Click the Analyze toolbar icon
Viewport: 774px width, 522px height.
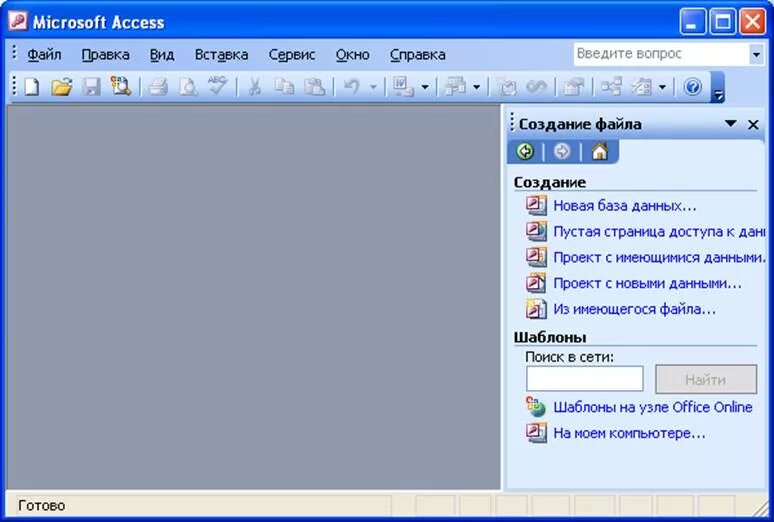click(455, 87)
